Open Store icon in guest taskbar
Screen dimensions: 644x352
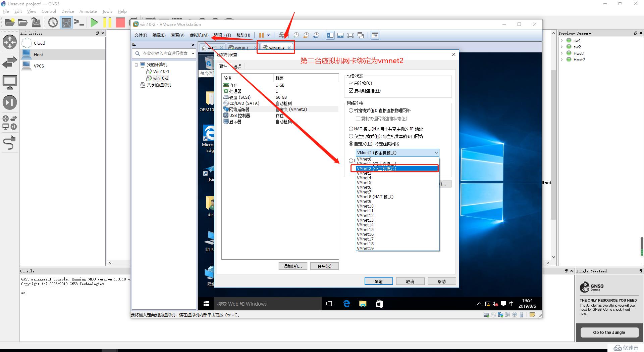click(x=379, y=304)
